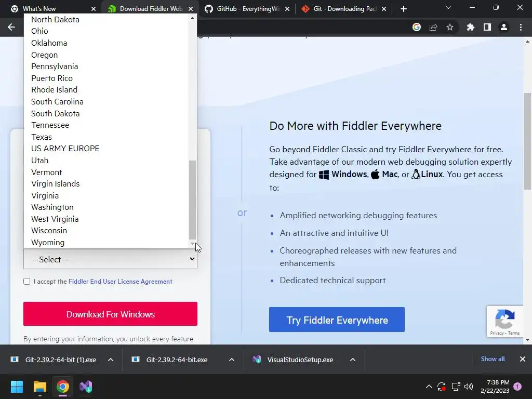Open the tab search chevron
The width and height of the screenshot is (532, 399).
[448, 7]
